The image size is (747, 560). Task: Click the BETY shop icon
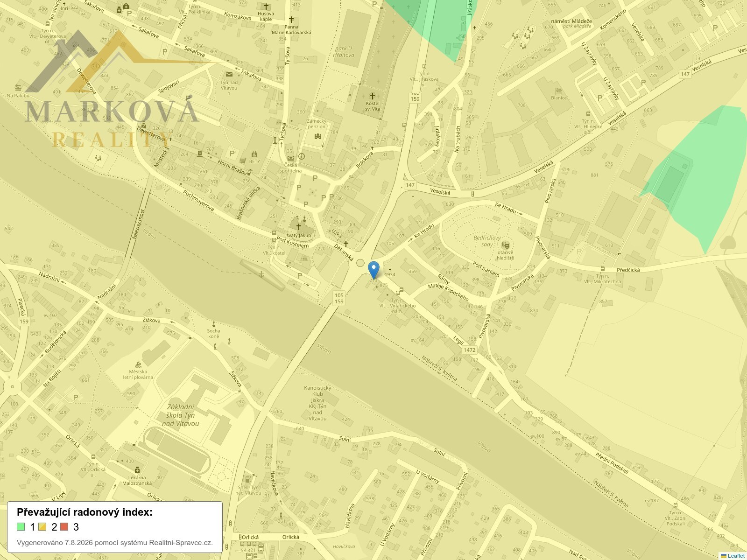[x=254, y=154]
